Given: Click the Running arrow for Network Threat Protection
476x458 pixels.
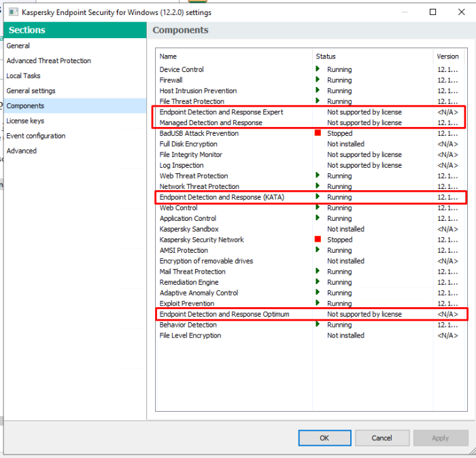Looking at the screenshot, I should pyautogui.click(x=318, y=186).
